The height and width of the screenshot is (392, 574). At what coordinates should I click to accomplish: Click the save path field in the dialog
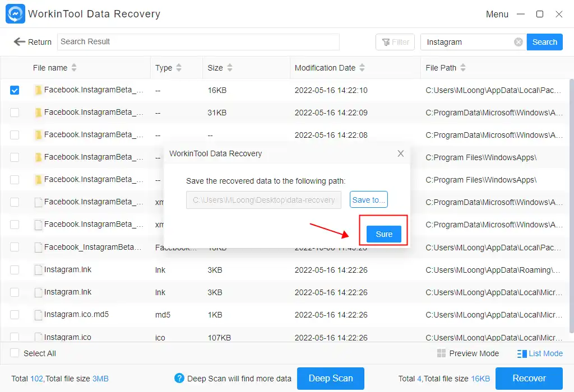[263, 200]
